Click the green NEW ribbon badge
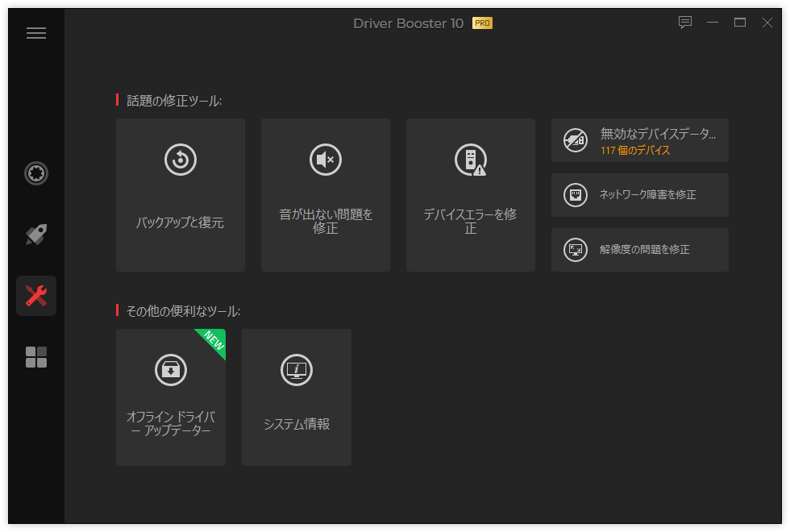This screenshot has width=790, height=532. click(214, 340)
